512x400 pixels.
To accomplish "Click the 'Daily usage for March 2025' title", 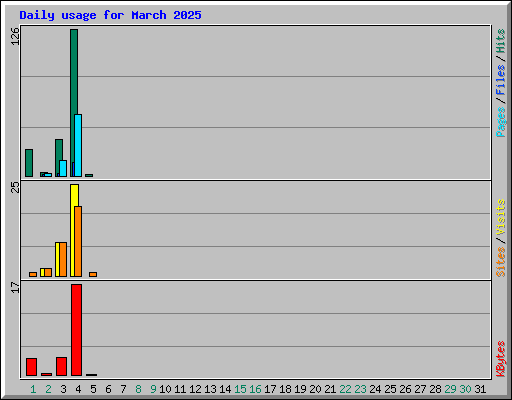I will [x=110, y=15].
